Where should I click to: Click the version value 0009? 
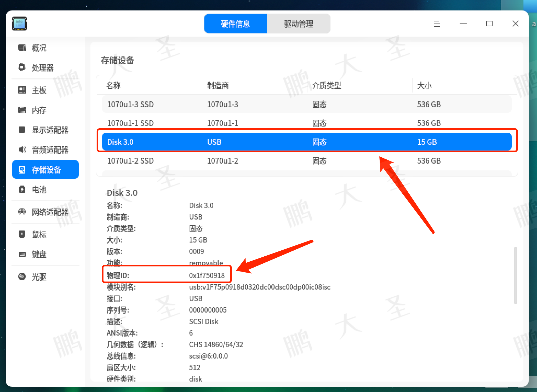[196, 251]
